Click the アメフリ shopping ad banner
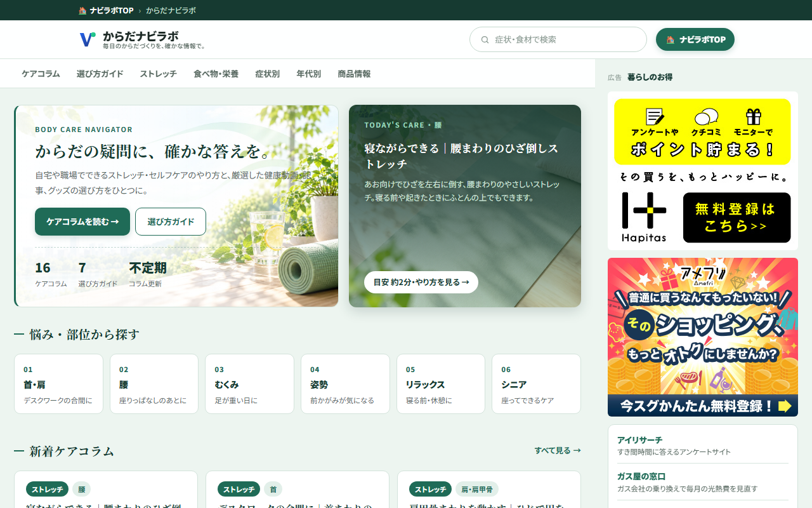 (x=703, y=337)
